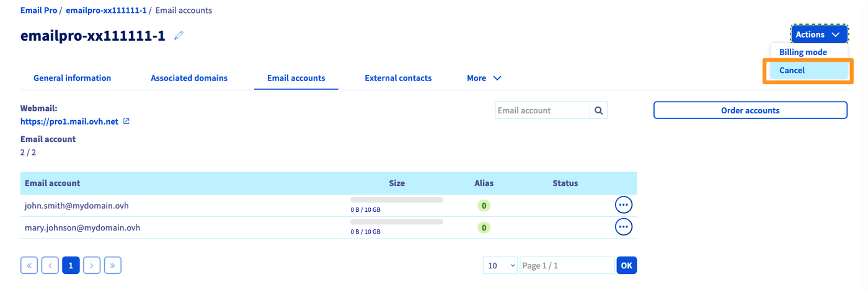868x290 pixels.
Task: Click the Order accounts button
Action: [x=750, y=110]
